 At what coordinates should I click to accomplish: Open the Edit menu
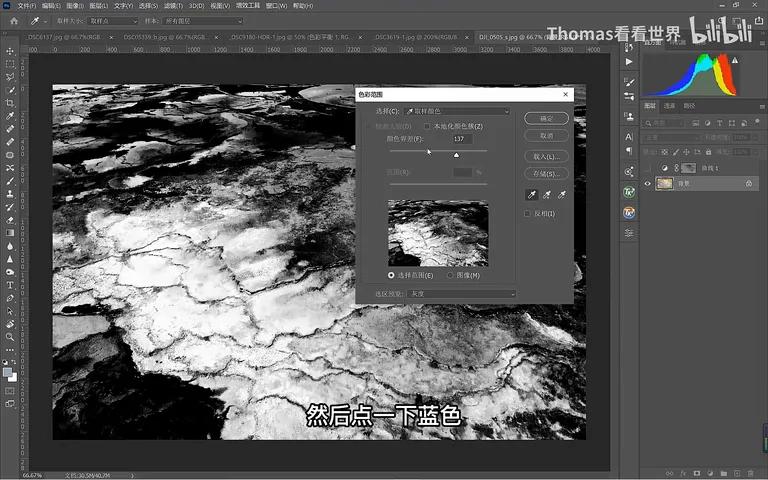click(51, 6)
